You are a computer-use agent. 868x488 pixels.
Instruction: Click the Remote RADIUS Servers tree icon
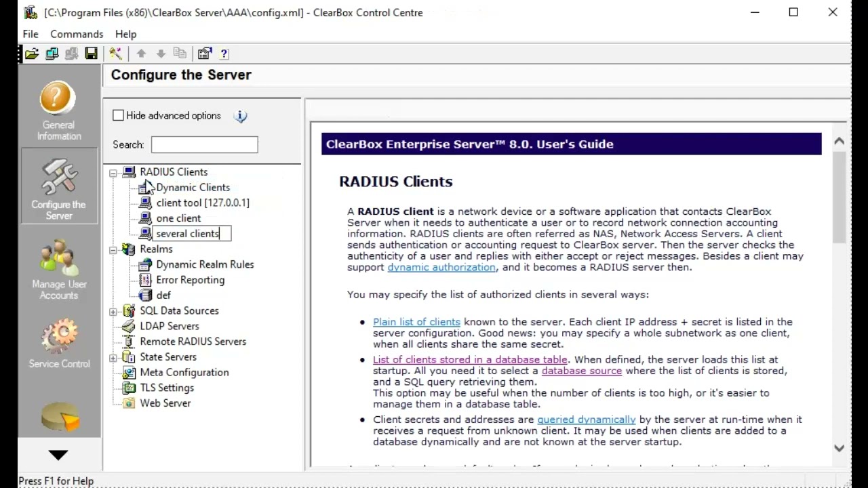pyautogui.click(x=128, y=342)
